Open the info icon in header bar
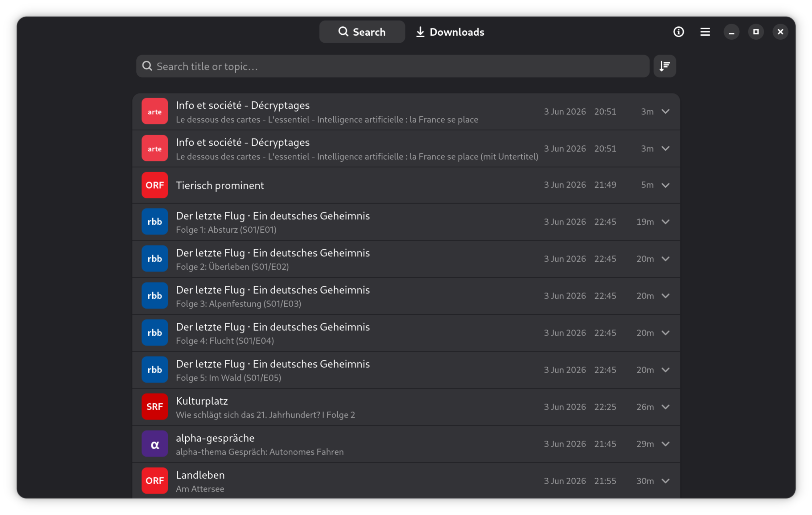This screenshot has height=515, width=812. coord(679,32)
